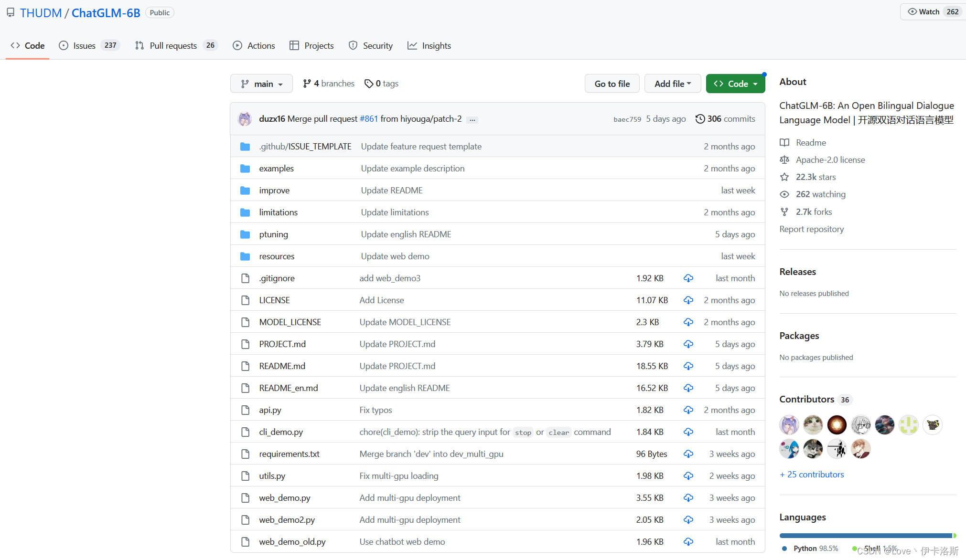Click 'Fix multi-gpu loading' commit message
The image size is (966, 560).
[x=399, y=476]
